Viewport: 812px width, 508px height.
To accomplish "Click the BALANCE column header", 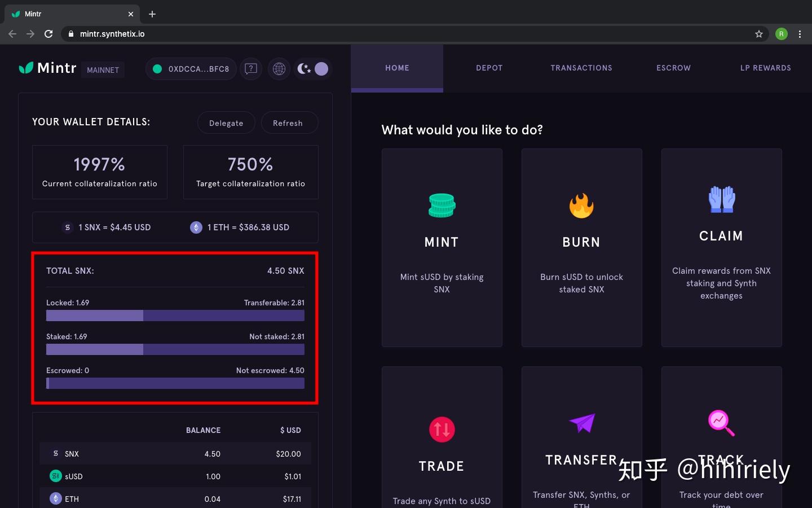I will tap(203, 430).
